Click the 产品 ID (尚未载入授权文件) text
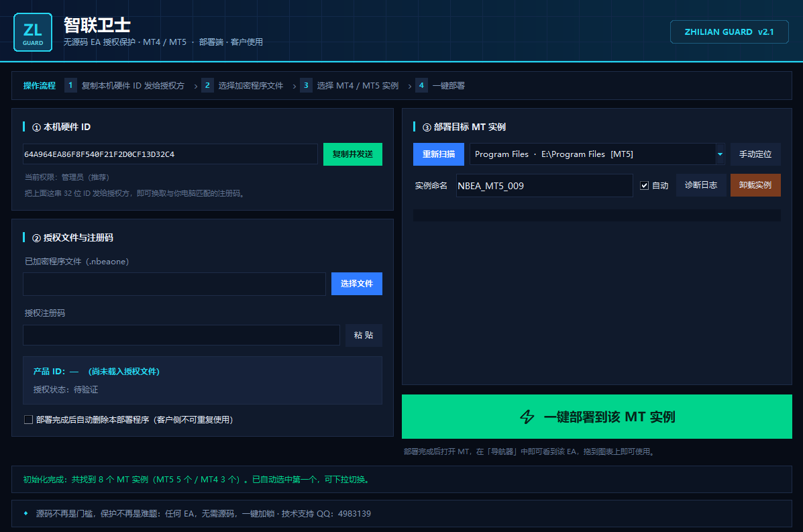Screen dimensions: 803x532 click(97, 371)
